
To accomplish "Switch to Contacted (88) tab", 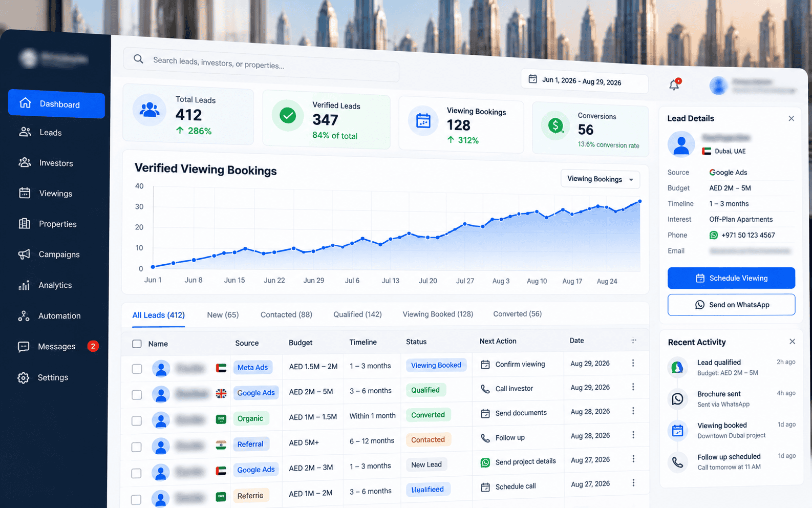I will 286,314.
